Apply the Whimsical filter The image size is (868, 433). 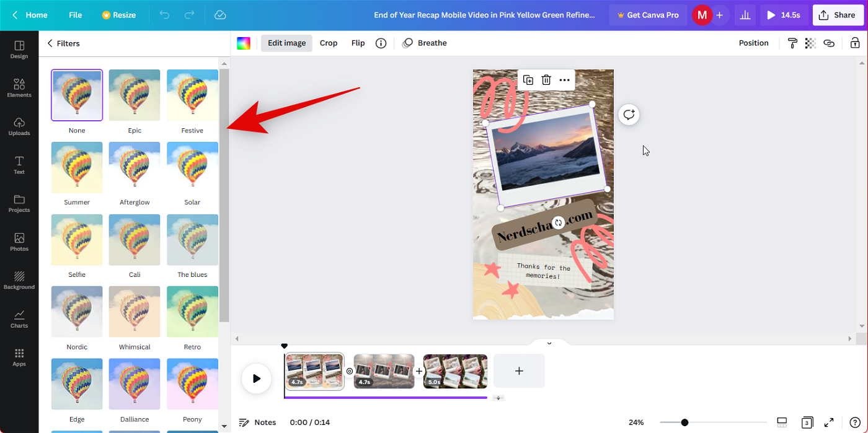coord(135,312)
